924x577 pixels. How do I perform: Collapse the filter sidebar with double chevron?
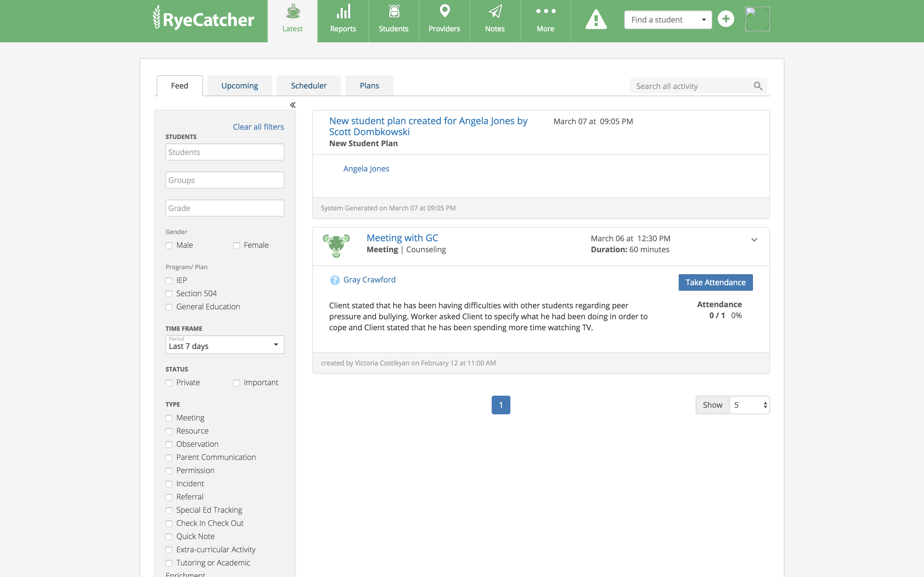tap(293, 105)
